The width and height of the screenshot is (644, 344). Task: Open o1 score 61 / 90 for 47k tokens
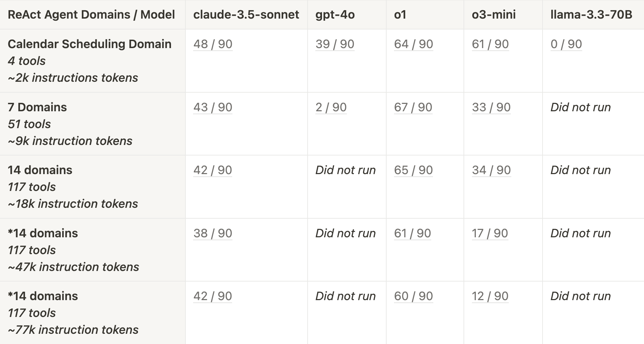click(412, 233)
